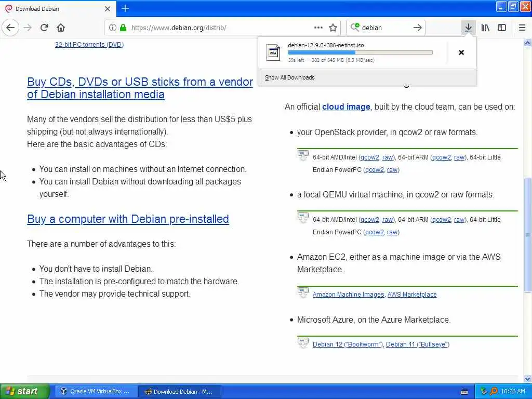The width and height of the screenshot is (532, 399).
Task: Click Show All Downloads
Action: point(290,78)
